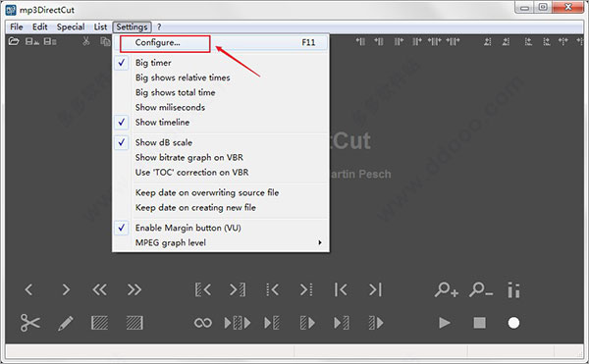Image resolution: width=589 pixels, height=364 pixels.
Task: Enable Keep date on overwriting source file
Action: [x=221, y=192]
